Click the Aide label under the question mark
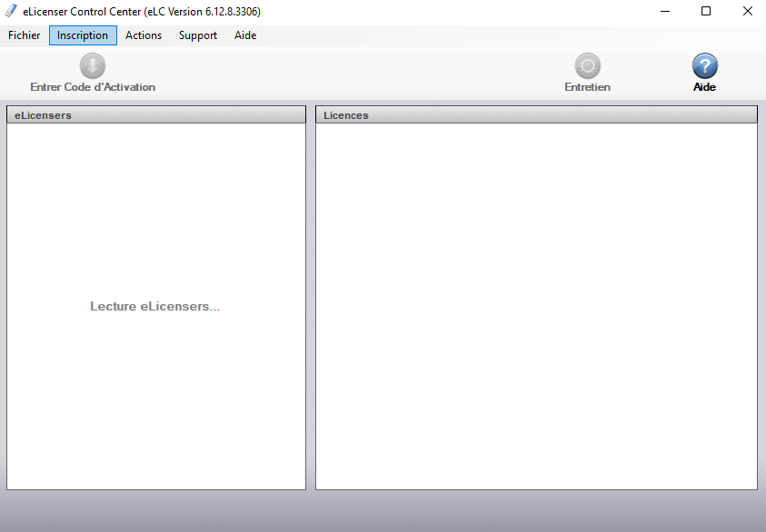This screenshot has height=532, width=766. (704, 87)
